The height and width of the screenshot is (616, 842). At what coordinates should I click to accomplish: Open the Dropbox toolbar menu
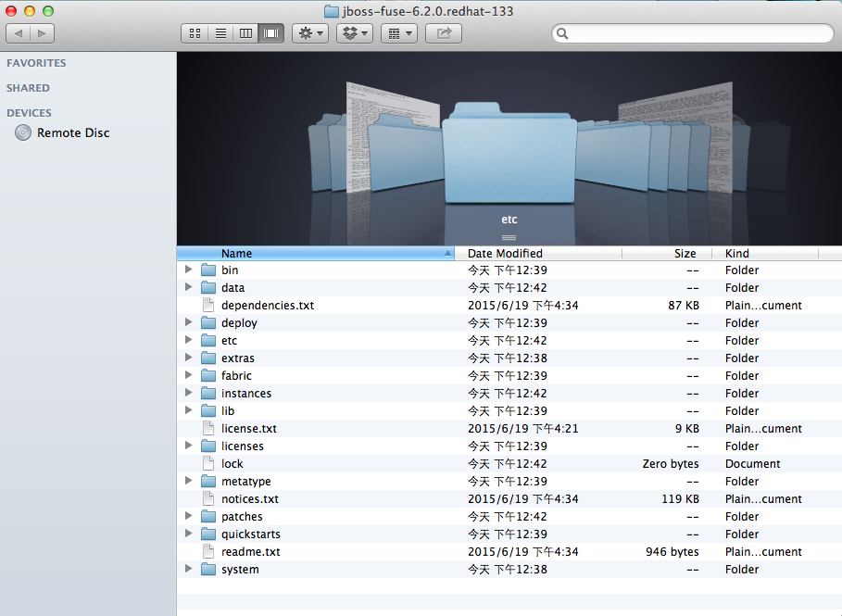point(355,33)
